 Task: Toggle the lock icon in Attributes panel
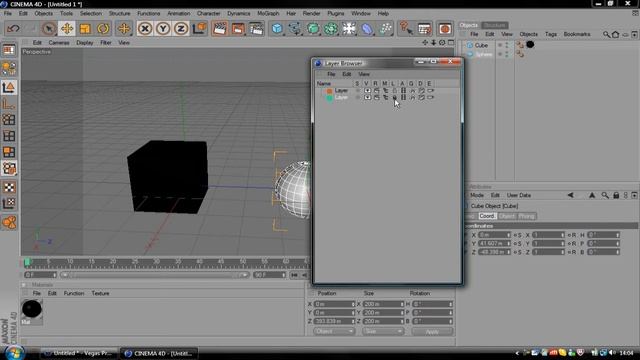click(x=616, y=196)
